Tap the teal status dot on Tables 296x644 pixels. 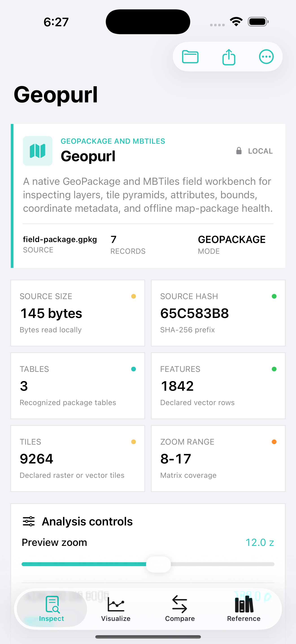tap(133, 369)
